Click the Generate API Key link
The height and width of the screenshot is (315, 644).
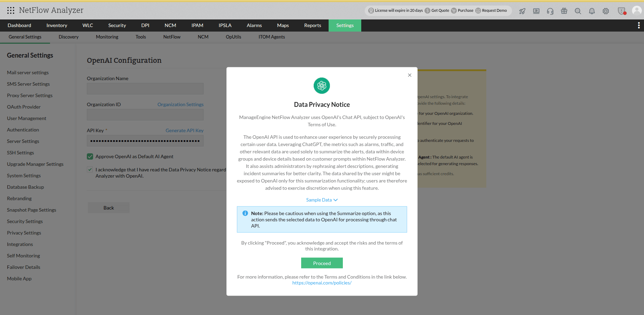[x=184, y=130]
